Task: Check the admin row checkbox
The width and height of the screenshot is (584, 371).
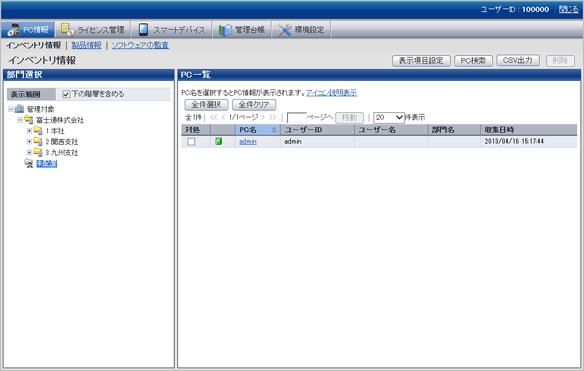Action: coord(191,142)
